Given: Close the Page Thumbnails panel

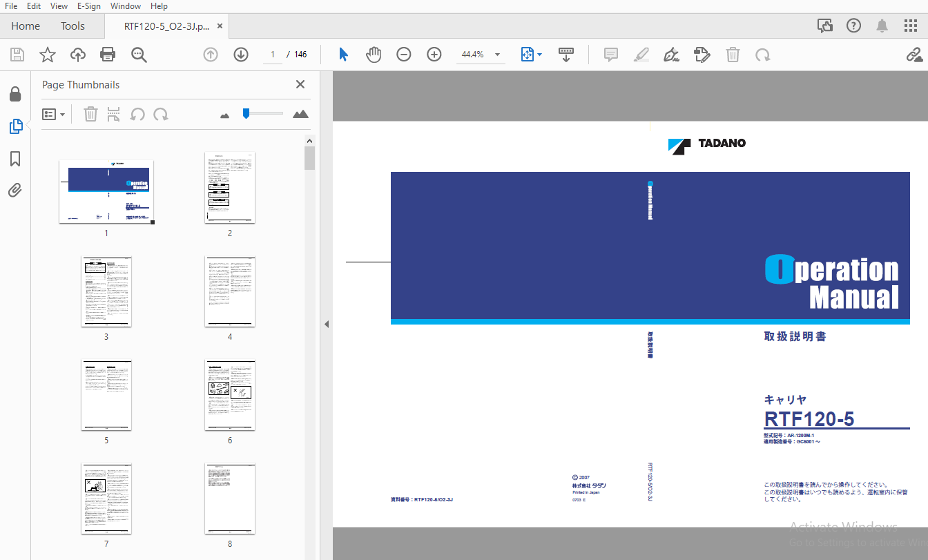Looking at the screenshot, I should pyautogui.click(x=300, y=84).
